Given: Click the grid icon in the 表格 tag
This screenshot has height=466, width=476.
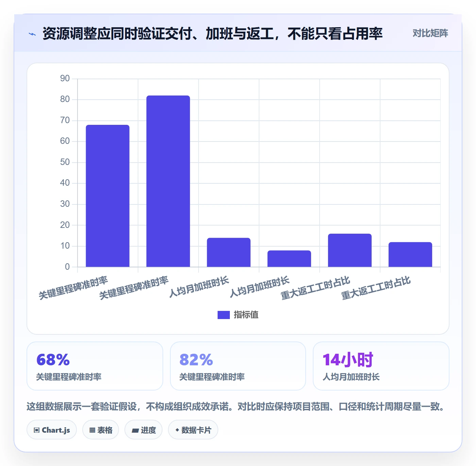Looking at the screenshot, I should click(92, 430).
